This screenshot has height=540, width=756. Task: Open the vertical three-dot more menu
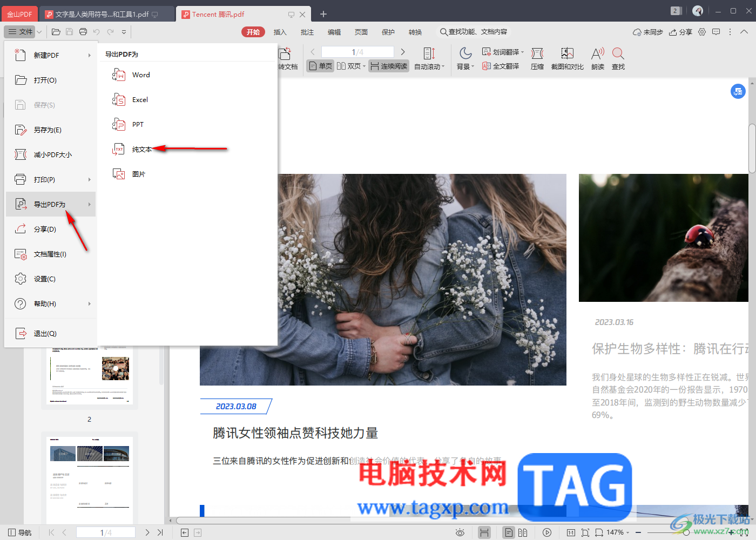pos(730,32)
